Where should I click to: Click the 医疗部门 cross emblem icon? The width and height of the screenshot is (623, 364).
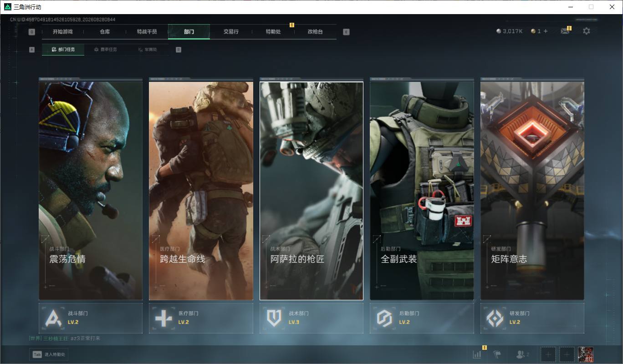click(x=163, y=318)
